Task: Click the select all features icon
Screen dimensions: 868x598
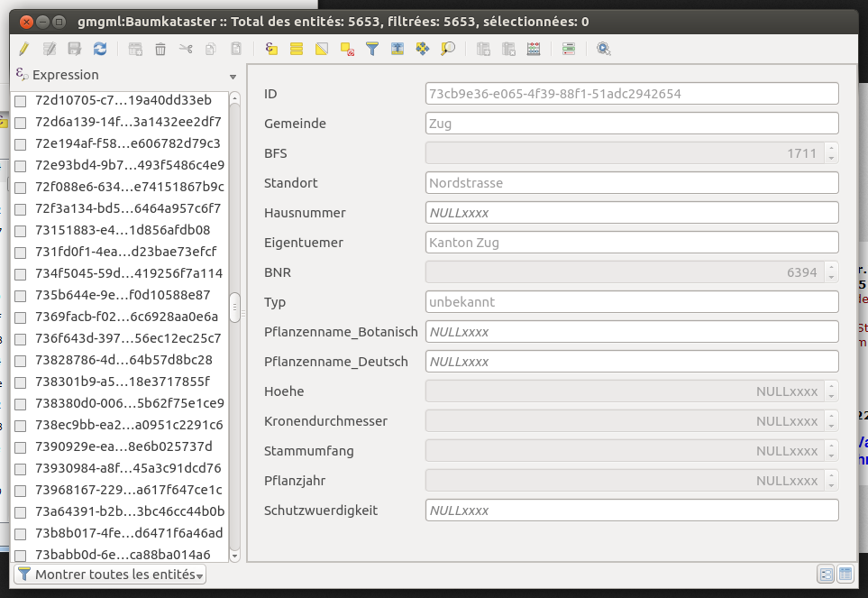Action: [x=297, y=49]
